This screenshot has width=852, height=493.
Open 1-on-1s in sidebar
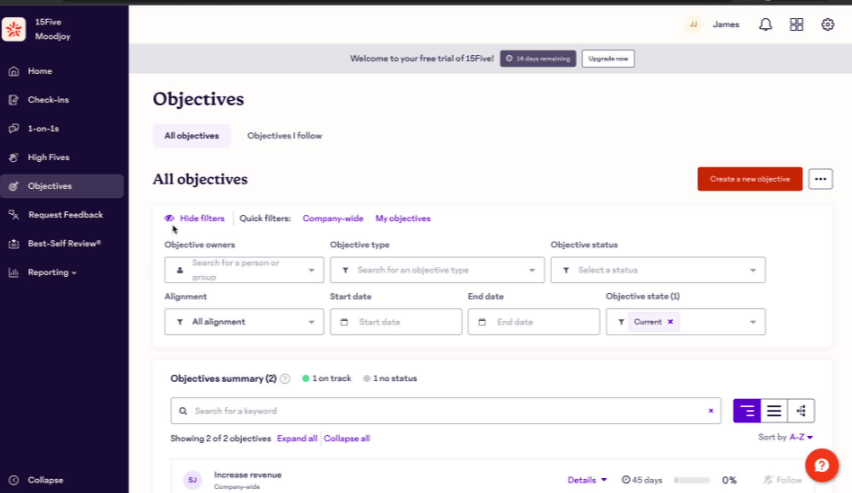tap(43, 129)
